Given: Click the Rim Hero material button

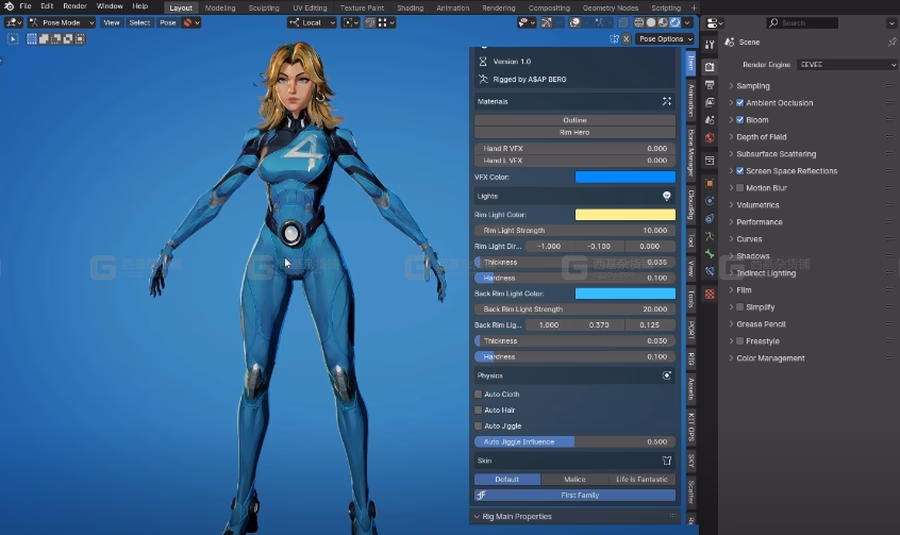Looking at the screenshot, I should 575,133.
